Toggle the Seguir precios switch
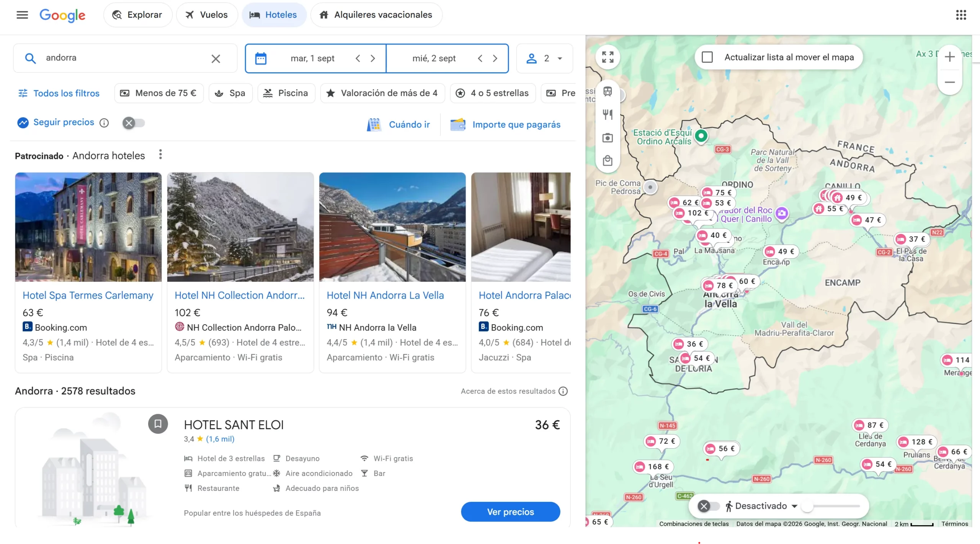Viewport: 980px width, 544px height. coord(134,123)
